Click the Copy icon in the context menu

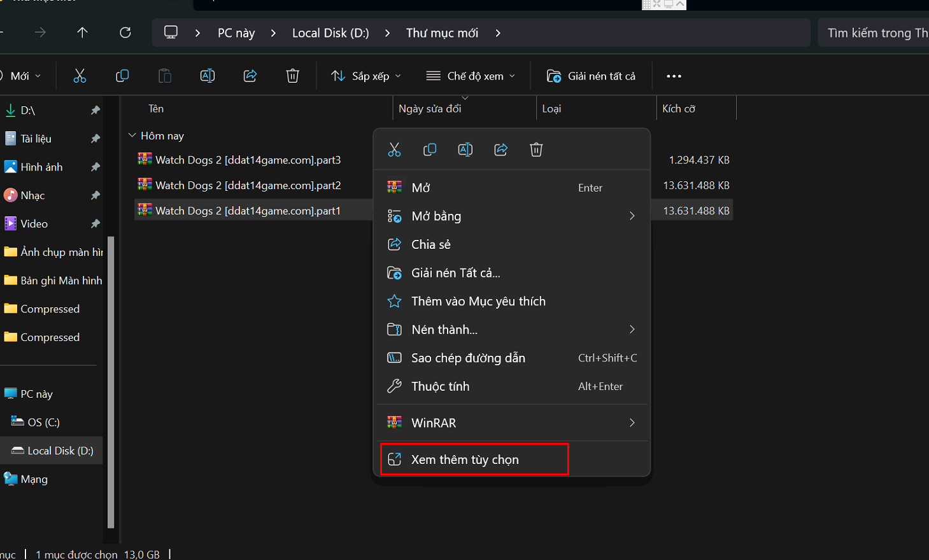pyautogui.click(x=430, y=150)
